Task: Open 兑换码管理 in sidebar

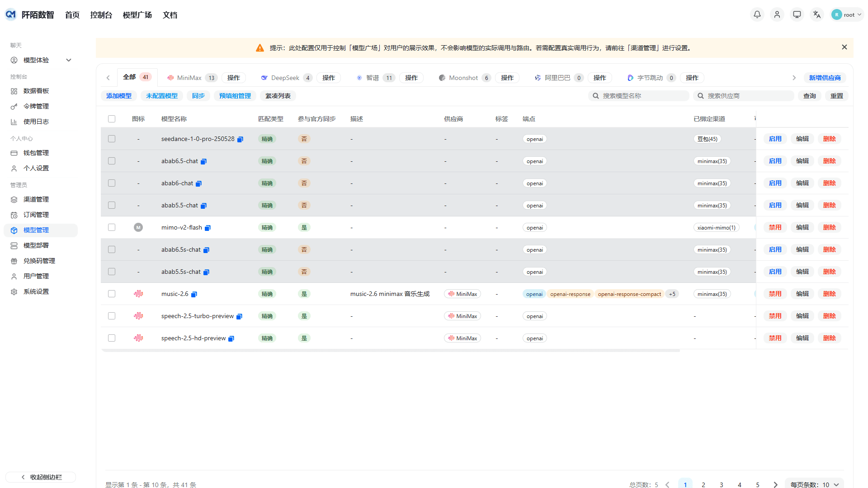Action: click(41, 261)
